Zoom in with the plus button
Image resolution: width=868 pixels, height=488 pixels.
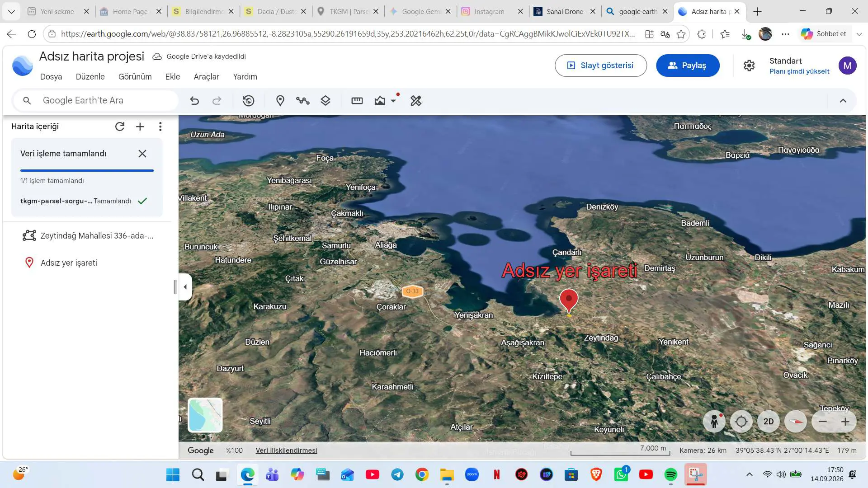(845, 422)
